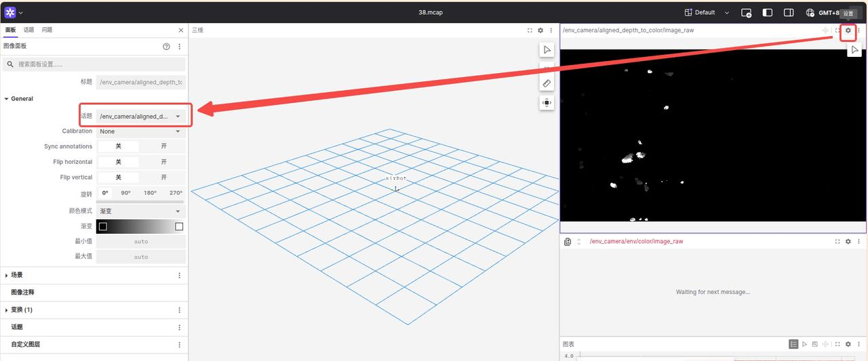The width and height of the screenshot is (868, 361).
Task: Open the more-options menu of color/image_raw panel
Action: (859, 242)
